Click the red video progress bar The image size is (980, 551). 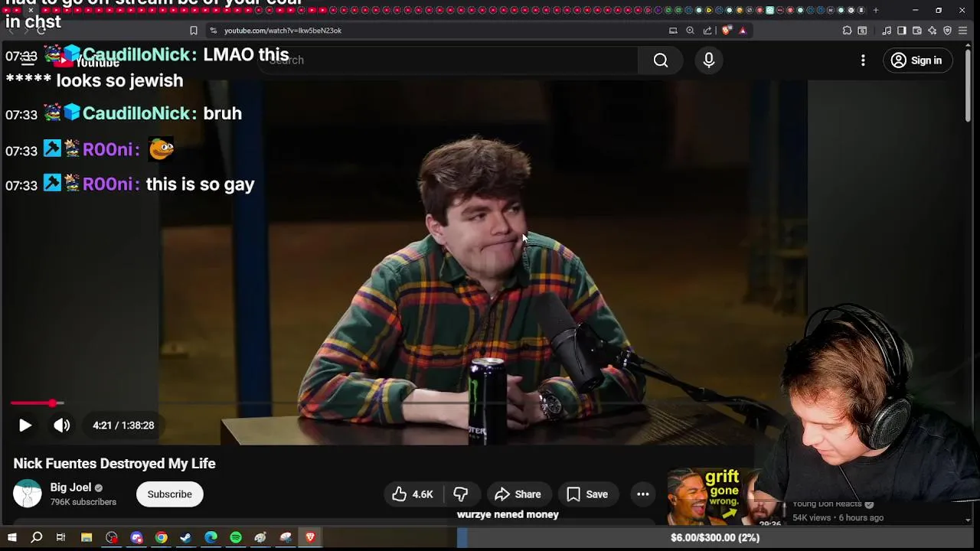(31, 403)
